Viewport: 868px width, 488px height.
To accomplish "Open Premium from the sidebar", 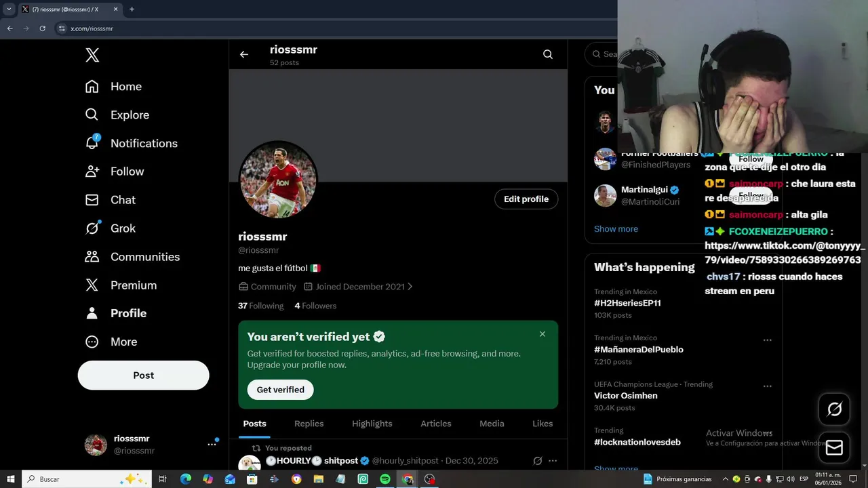I will pyautogui.click(x=120, y=285).
